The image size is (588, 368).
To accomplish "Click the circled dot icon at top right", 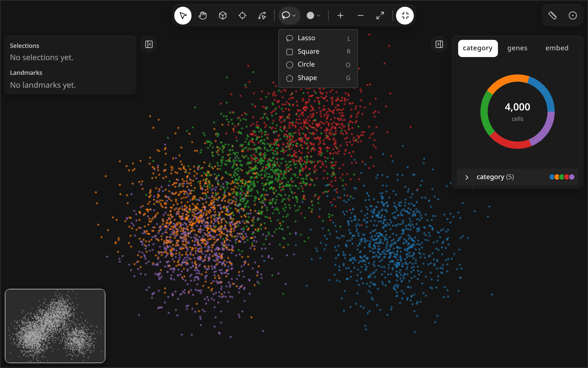I will click(x=573, y=16).
